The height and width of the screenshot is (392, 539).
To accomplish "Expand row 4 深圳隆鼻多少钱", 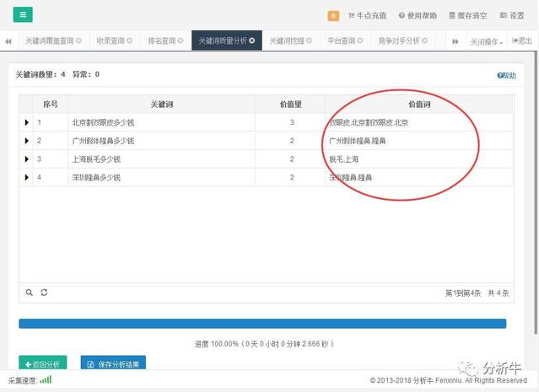I will 27,177.
